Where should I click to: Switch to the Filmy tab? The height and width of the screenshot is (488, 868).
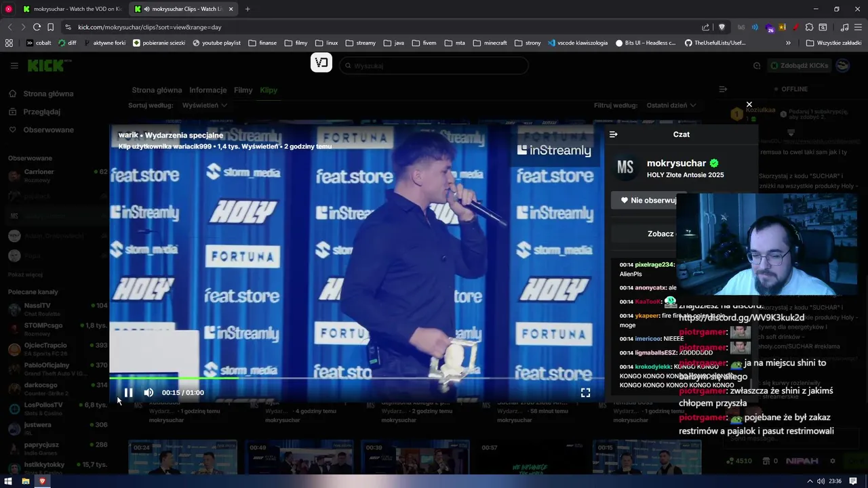coord(243,90)
